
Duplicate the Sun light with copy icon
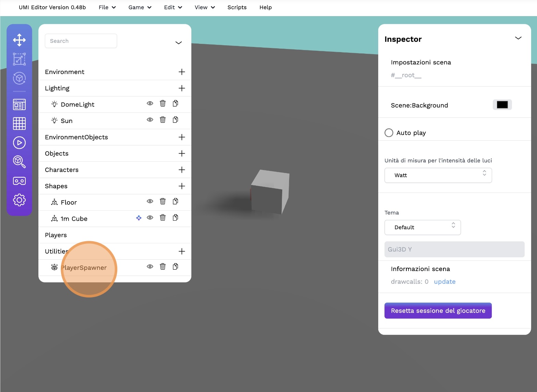(x=175, y=120)
